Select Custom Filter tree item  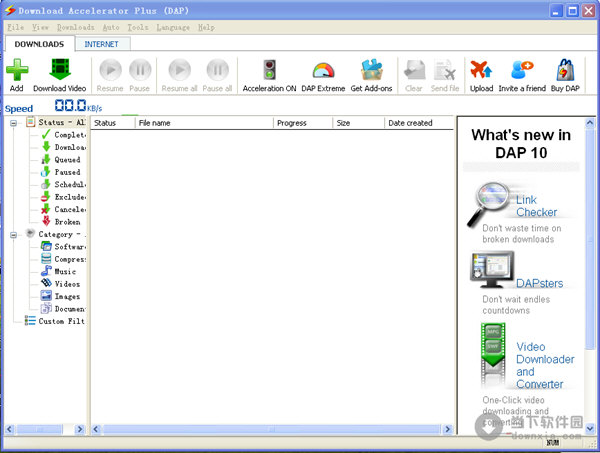(55, 321)
